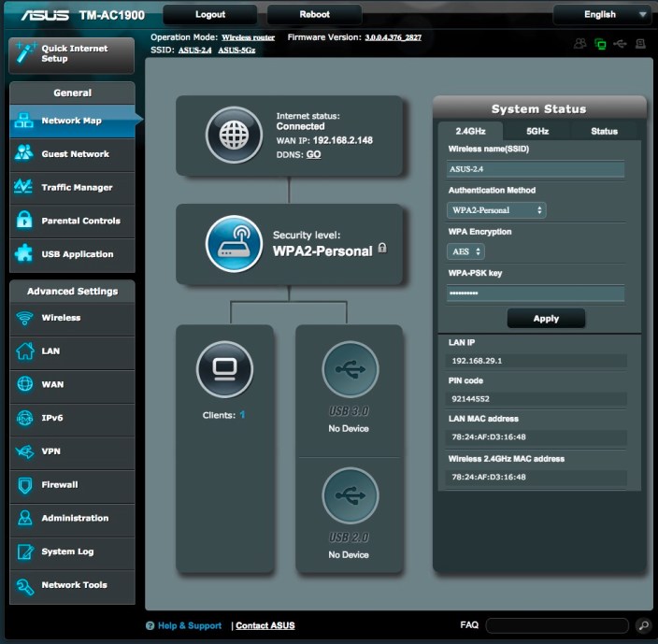Click the USB status icon in header
Screen dimensions: 658x644
coord(620,44)
